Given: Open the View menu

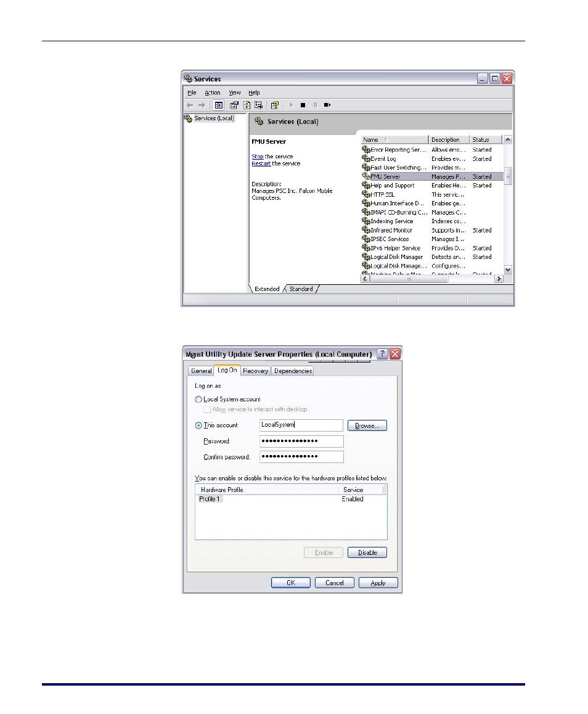Looking at the screenshot, I should [x=234, y=92].
